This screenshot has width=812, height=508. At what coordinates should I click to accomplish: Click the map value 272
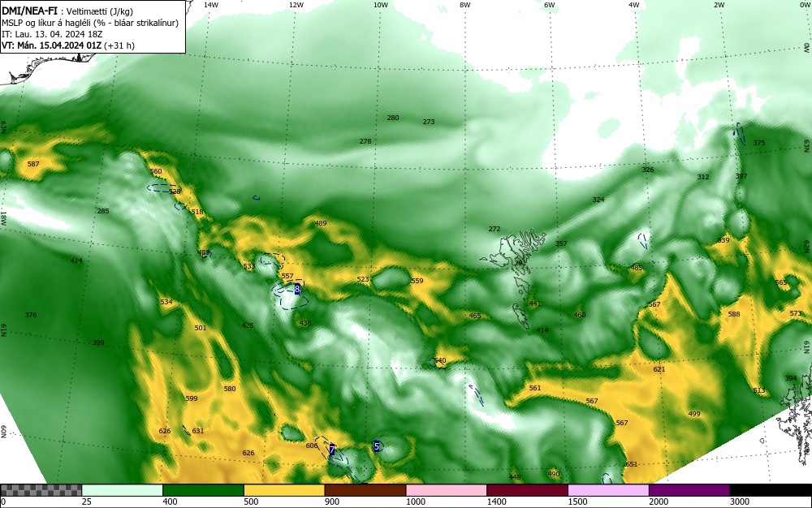coord(495,229)
